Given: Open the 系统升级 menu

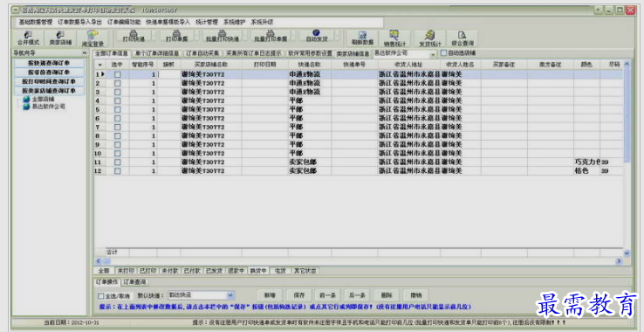Looking at the screenshot, I should 262,22.
